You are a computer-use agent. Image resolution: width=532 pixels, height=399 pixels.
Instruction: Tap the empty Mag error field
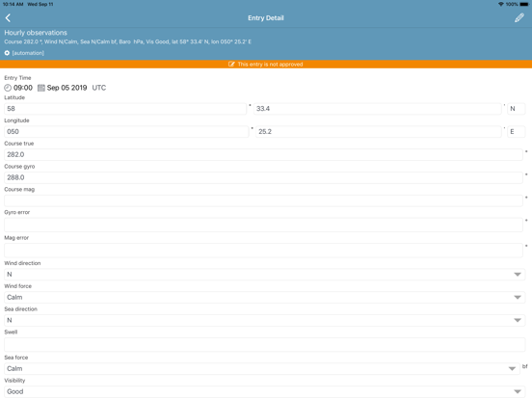tap(263, 251)
